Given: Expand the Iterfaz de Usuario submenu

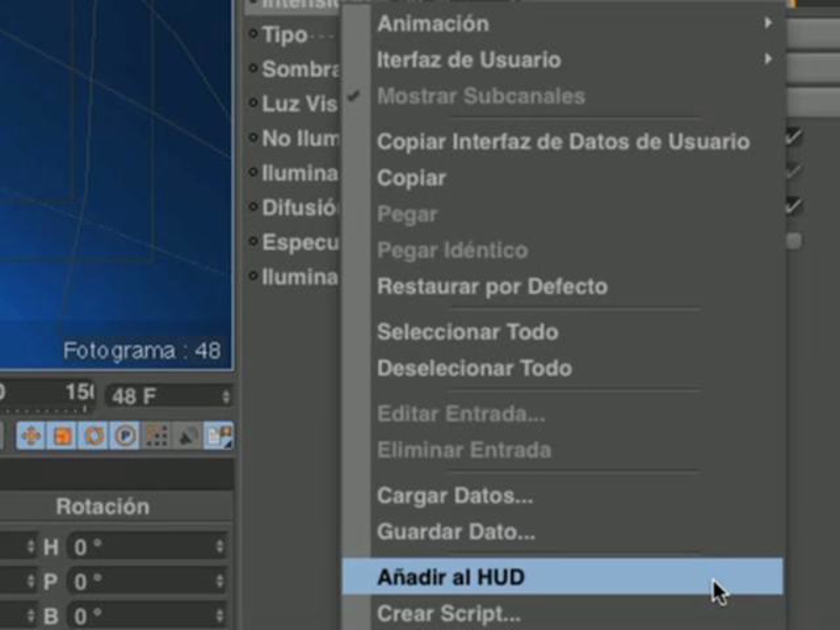Looking at the screenshot, I should coord(469,60).
